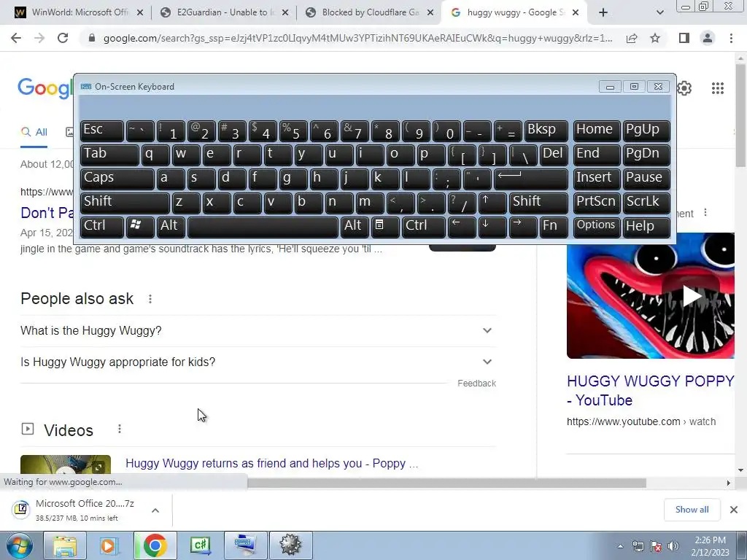Tap the Enter key on On-Screen Keyboard
The image size is (747, 560).
coord(531,179)
